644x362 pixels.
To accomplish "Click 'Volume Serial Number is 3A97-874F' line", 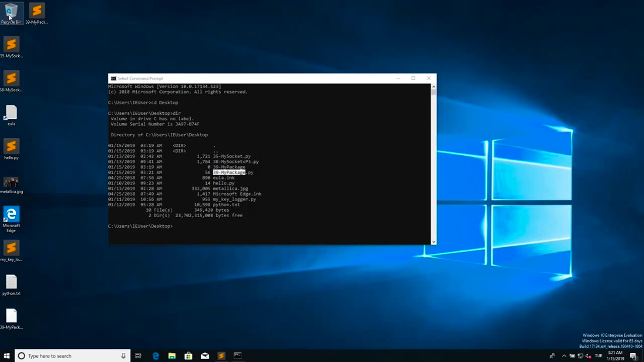I will tap(155, 124).
